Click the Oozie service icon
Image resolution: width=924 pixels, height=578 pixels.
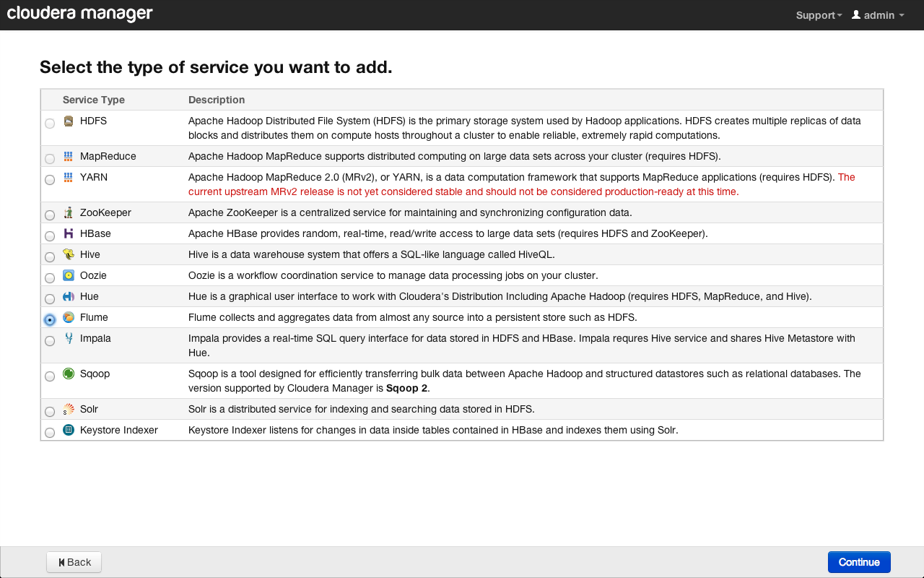pyautogui.click(x=69, y=275)
